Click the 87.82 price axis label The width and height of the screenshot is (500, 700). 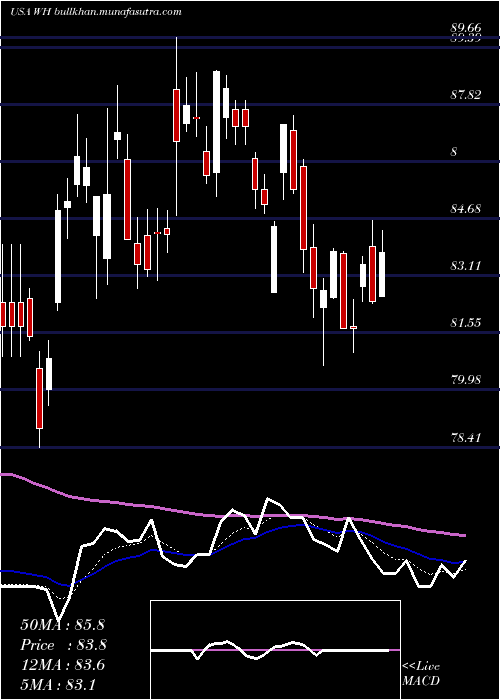click(x=466, y=95)
